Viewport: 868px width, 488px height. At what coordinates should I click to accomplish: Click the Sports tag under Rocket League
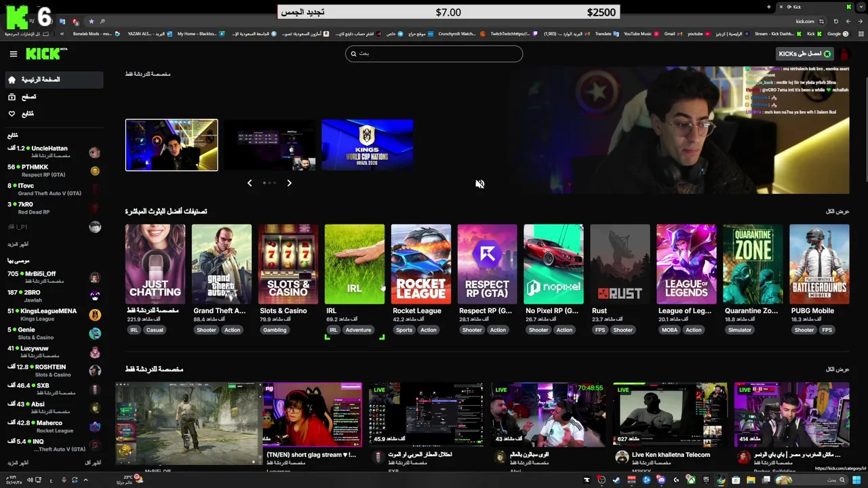pos(404,330)
